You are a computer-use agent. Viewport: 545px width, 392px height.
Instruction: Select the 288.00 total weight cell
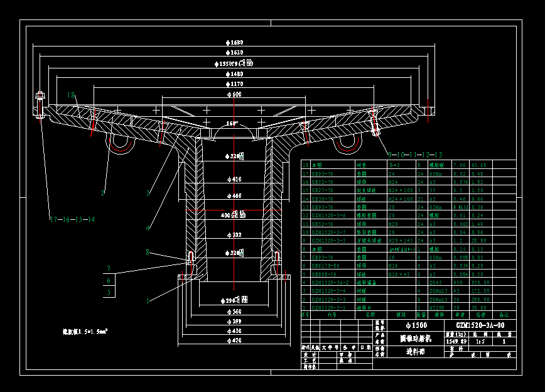[x=481, y=300]
